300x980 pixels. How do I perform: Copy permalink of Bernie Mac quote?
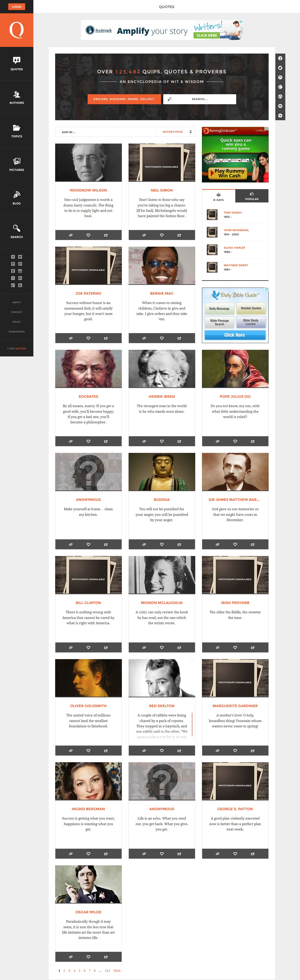coord(144,338)
